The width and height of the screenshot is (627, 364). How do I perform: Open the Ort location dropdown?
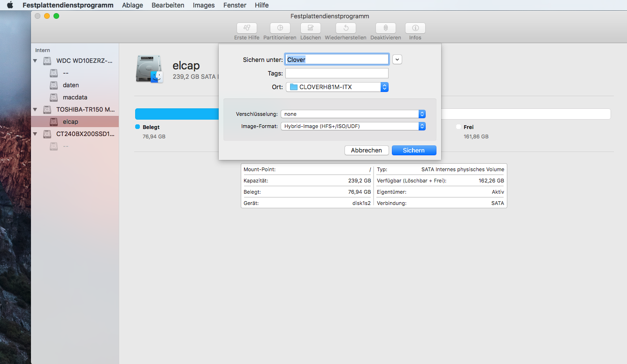click(337, 87)
